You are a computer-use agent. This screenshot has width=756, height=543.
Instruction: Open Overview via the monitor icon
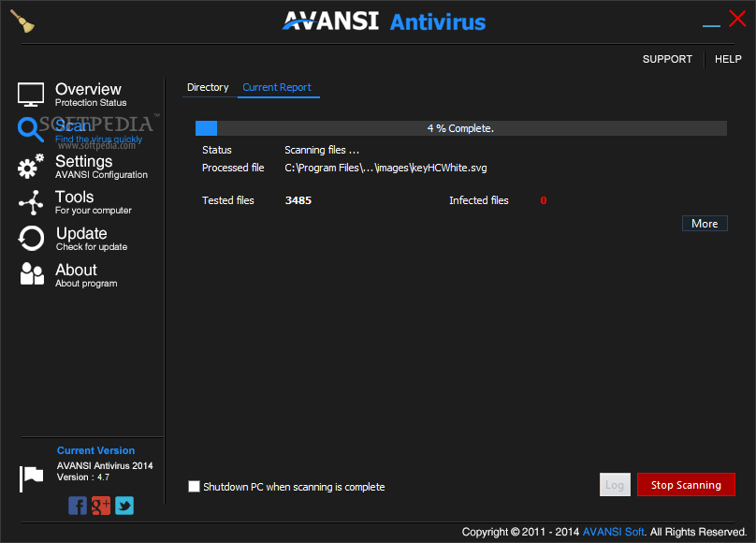(31, 94)
